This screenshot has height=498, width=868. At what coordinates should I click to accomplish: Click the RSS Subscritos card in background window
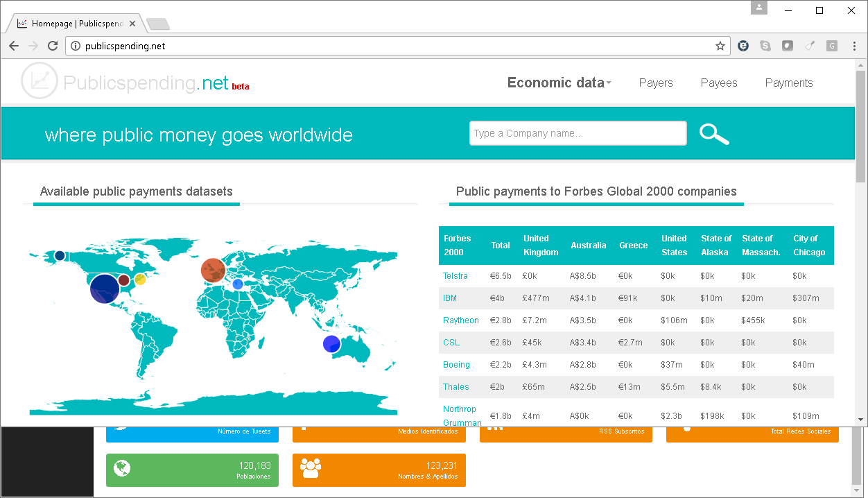(566, 433)
